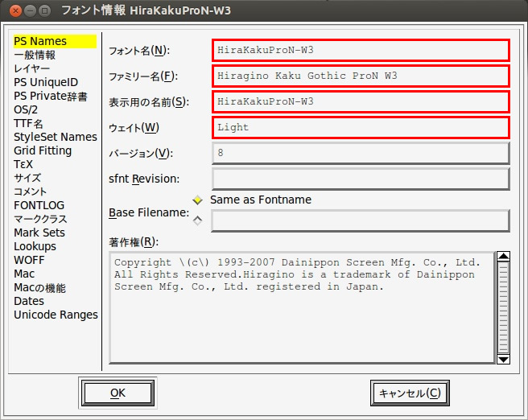This screenshot has height=420, width=528.
Task: Switch to WOFF settings
Action: (29, 260)
